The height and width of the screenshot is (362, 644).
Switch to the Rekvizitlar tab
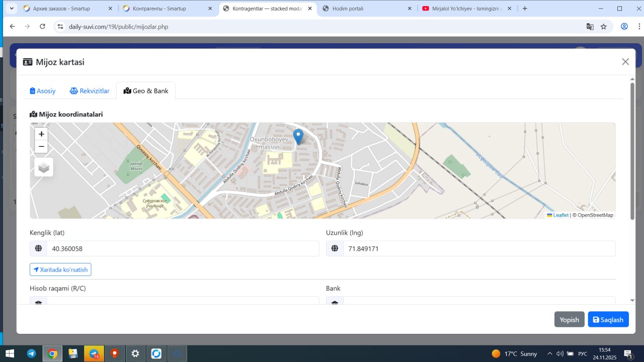(x=90, y=91)
